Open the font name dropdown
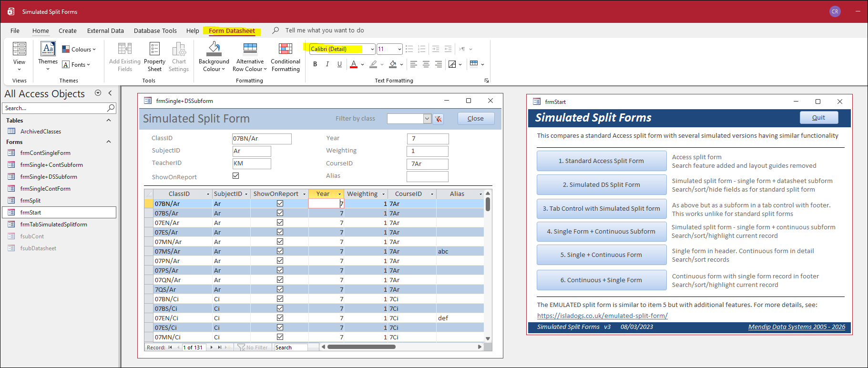The width and height of the screenshot is (868, 368). (372, 49)
